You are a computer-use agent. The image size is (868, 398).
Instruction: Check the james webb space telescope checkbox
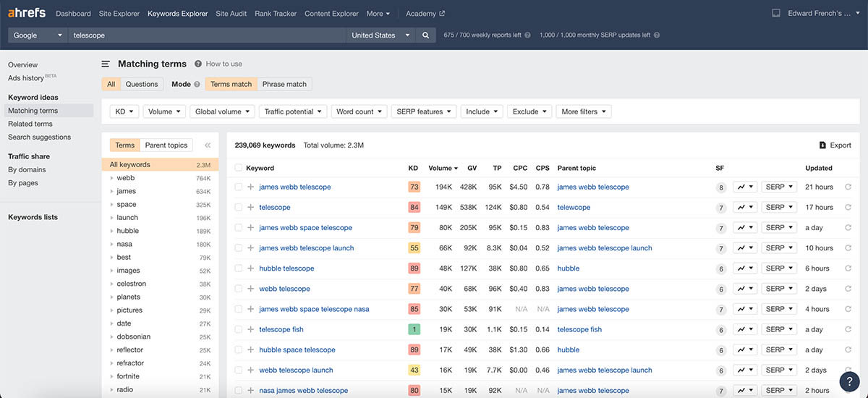pos(239,227)
